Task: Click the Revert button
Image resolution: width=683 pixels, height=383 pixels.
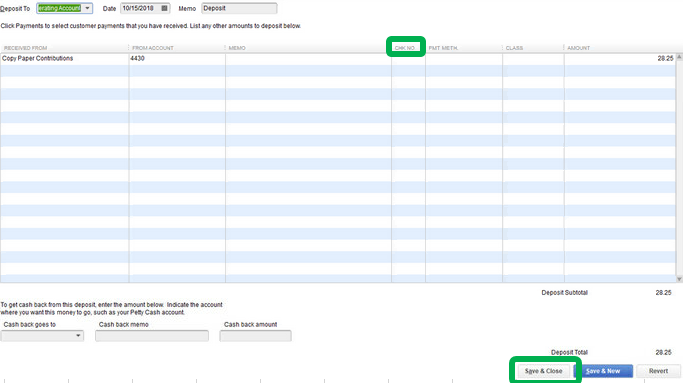Action: pyautogui.click(x=658, y=371)
